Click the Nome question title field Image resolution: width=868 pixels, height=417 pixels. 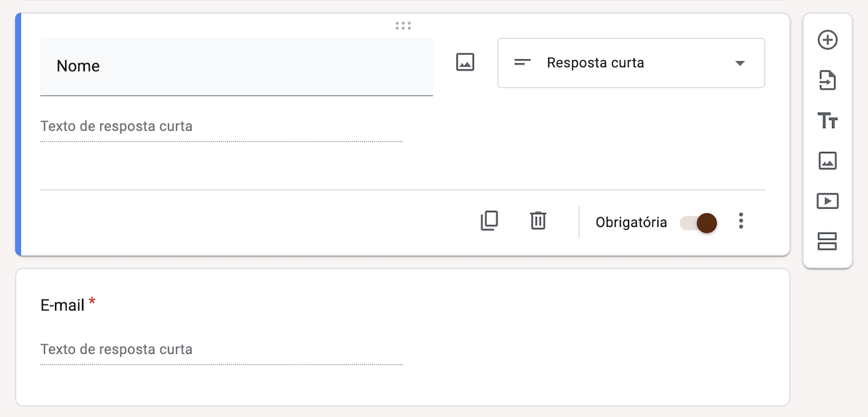click(x=236, y=66)
